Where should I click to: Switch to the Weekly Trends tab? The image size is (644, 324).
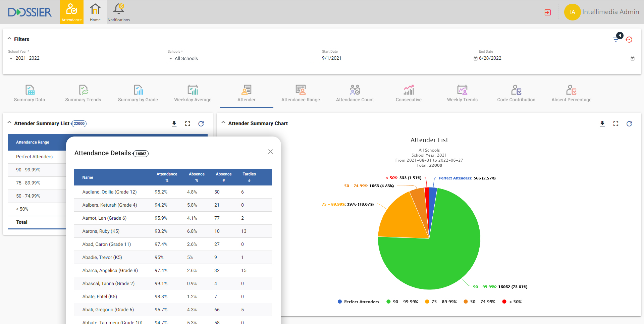point(462,94)
